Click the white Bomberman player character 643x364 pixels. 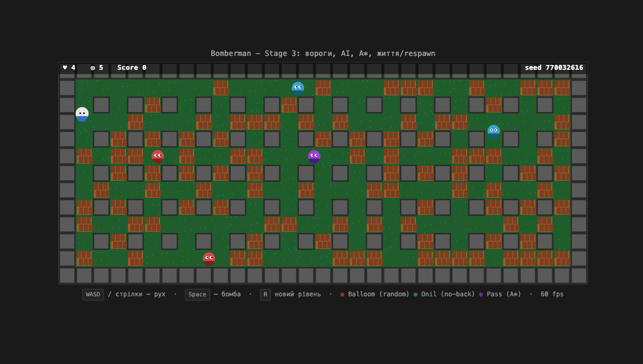coord(82,115)
